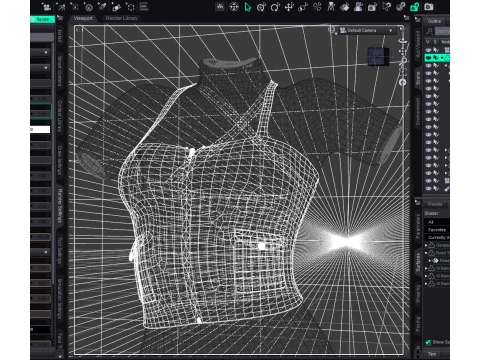
Task: Open the topmost dropdown in the left panel
Action: pyautogui.click(x=41, y=53)
